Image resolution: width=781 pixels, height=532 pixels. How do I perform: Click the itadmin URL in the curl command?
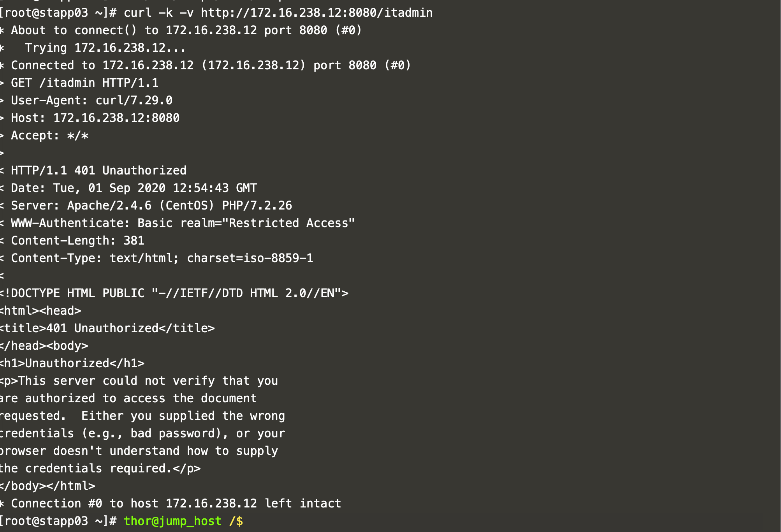coord(317,13)
